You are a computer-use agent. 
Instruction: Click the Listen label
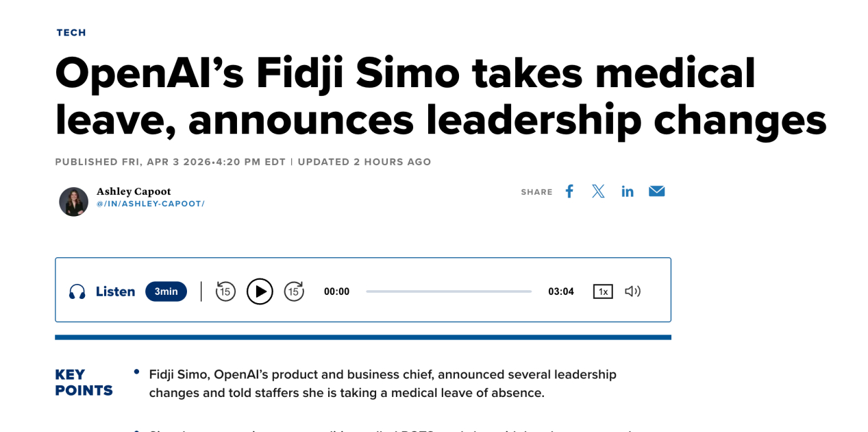(115, 291)
